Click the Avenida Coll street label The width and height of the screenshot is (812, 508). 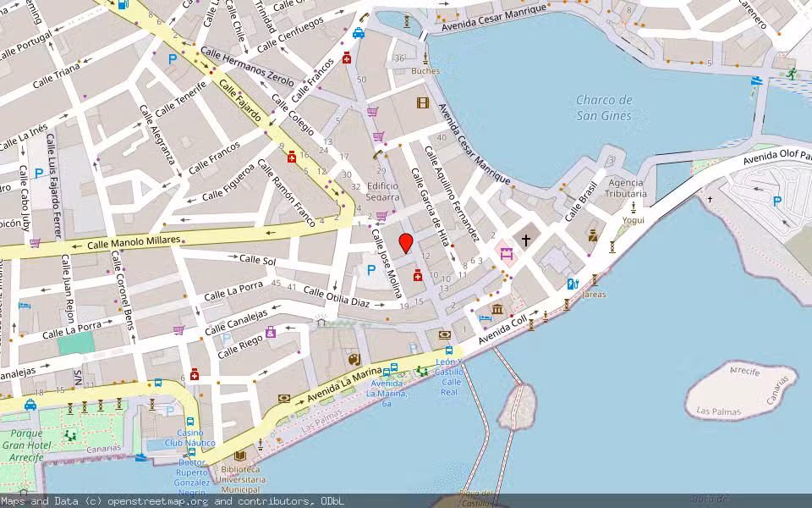point(502,329)
